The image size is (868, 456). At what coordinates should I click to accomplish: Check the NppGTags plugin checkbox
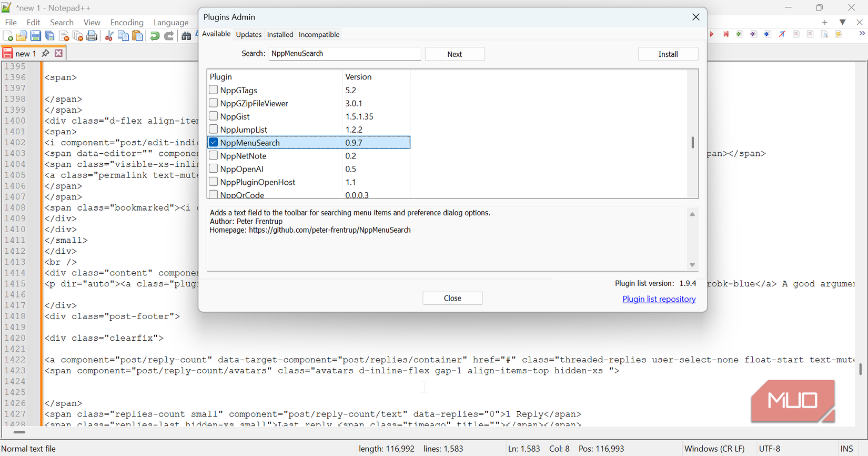[214, 90]
